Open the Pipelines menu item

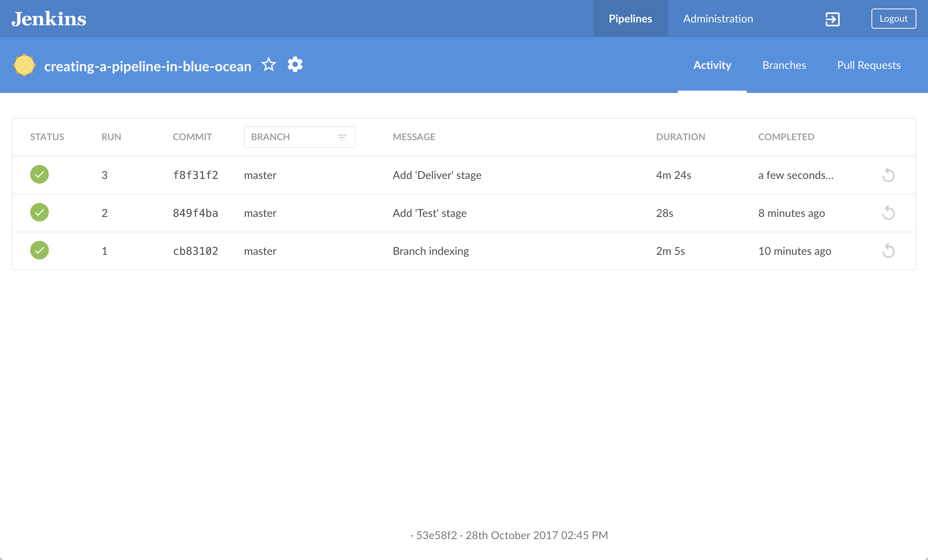[x=630, y=19]
